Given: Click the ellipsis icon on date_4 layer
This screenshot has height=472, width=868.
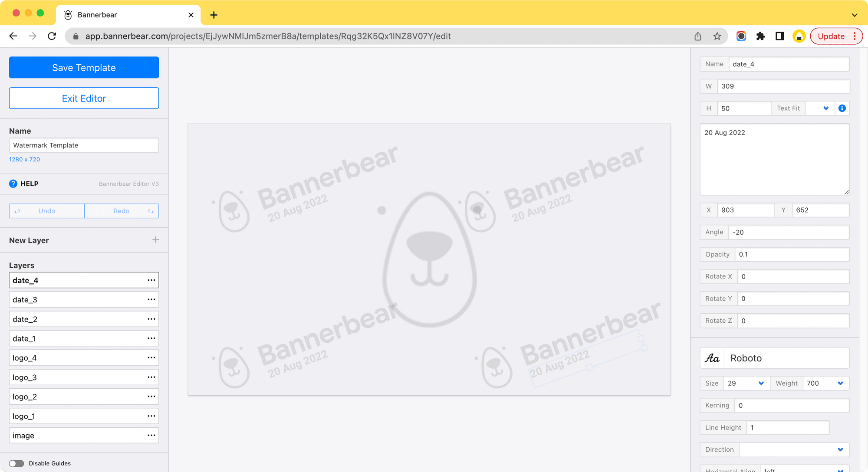Looking at the screenshot, I should (x=152, y=280).
